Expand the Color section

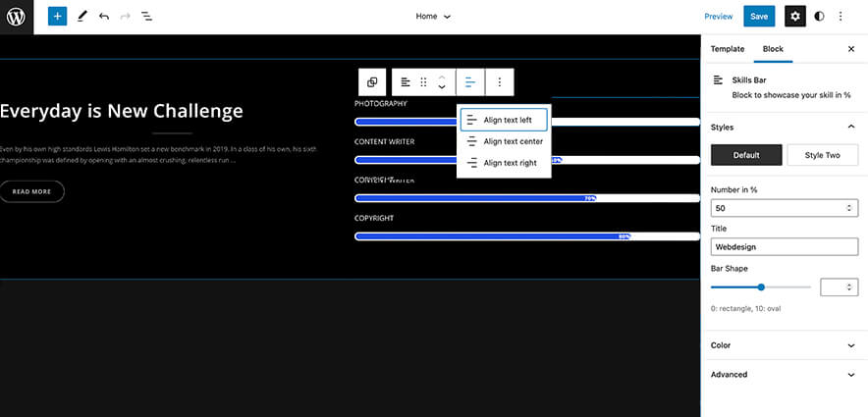[x=785, y=345]
